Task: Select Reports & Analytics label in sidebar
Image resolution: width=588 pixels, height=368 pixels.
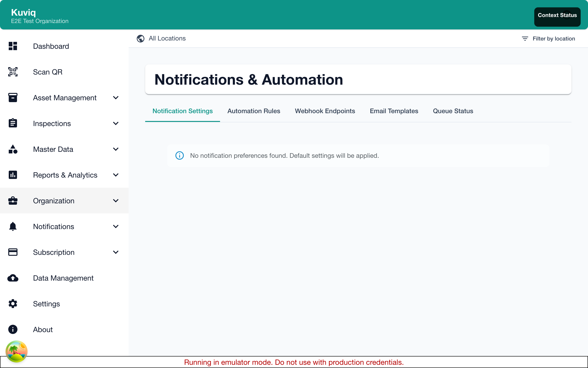Action: pyautogui.click(x=65, y=175)
